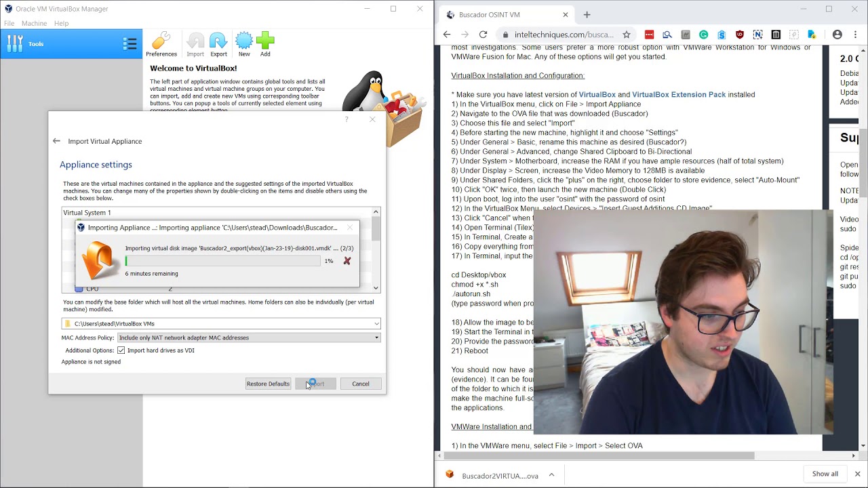Viewport: 868px width, 488px height.
Task: Open the Help menu in VirtualBox
Action: tap(61, 23)
